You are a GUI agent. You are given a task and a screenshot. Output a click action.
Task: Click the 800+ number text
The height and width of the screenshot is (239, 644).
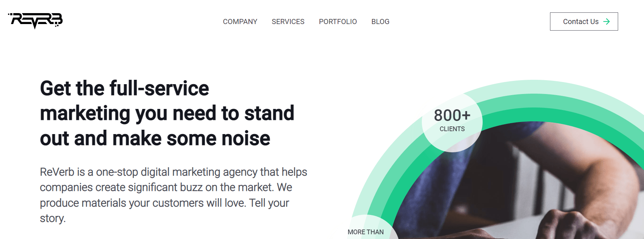[x=452, y=115]
